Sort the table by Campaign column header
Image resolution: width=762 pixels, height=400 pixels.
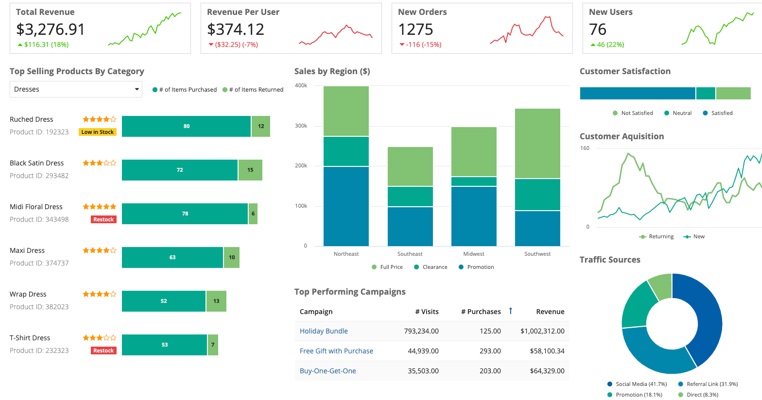pyautogui.click(x=316, y=312)
